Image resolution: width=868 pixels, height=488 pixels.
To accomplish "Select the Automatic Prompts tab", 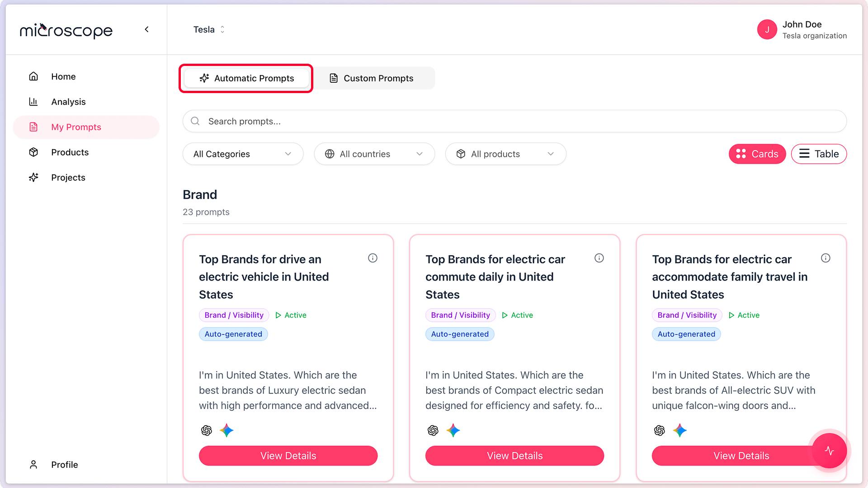I will 246,78.
